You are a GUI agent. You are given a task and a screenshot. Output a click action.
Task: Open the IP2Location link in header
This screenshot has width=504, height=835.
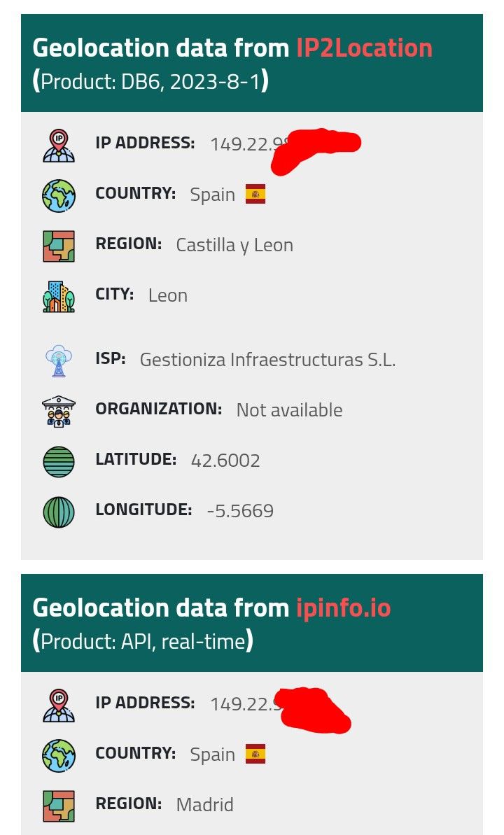(x=364, y=48)
